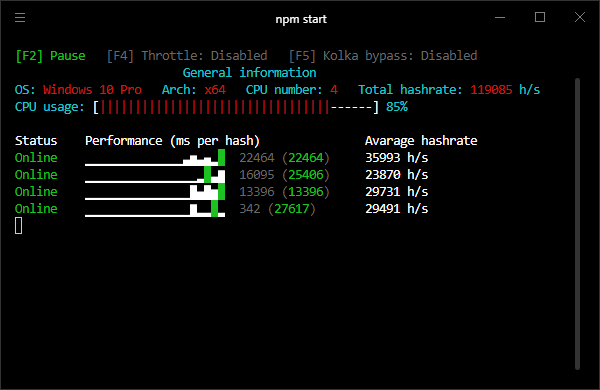Click Online status in 29731 h/s row
The width and height of the screenshot is (600, 390).
click(36, 192)
